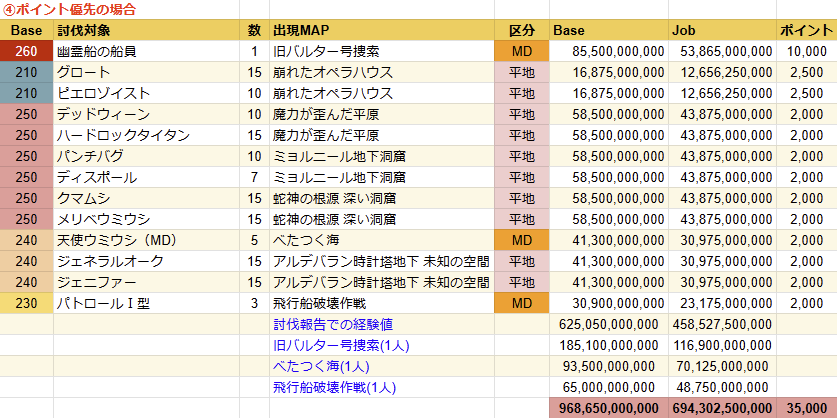Image resolution: width=837 pixels, height=418 pixels.
Task: Click the value 93,500,000,000
Action: [x=609, y=366]
